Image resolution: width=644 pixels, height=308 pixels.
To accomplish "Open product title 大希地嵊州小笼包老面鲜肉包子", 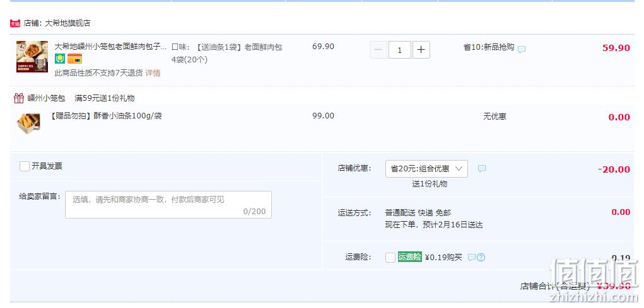I will (x=110, y=47).
